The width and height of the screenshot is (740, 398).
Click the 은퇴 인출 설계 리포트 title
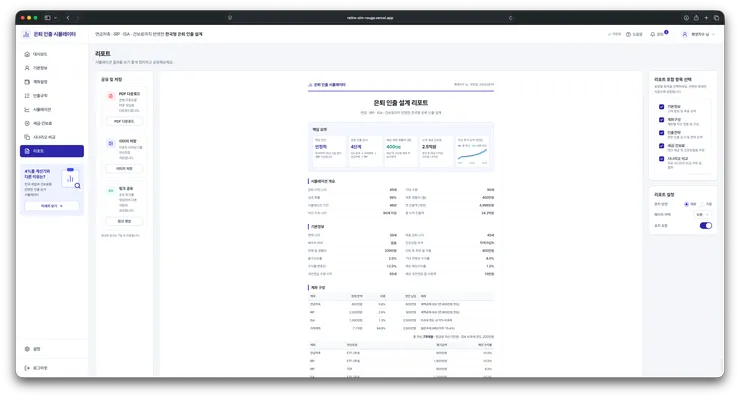pos(401,102)
